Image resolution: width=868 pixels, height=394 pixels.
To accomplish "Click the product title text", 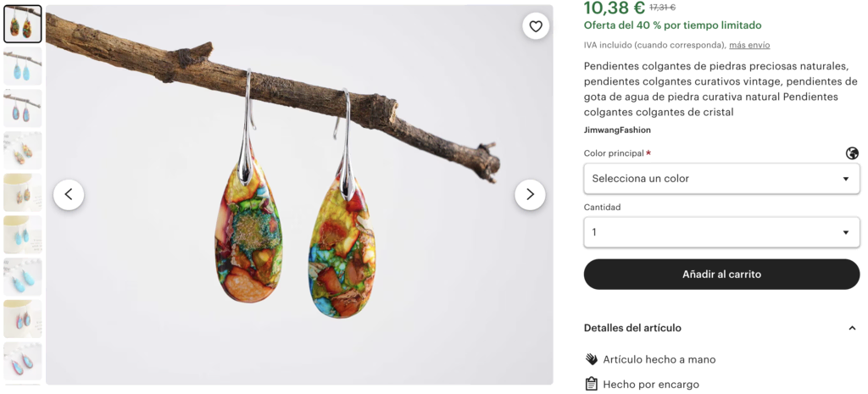I will pos(721,89).
